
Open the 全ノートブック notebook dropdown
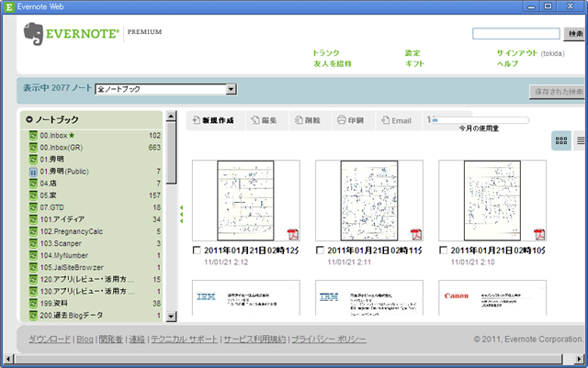232,90
